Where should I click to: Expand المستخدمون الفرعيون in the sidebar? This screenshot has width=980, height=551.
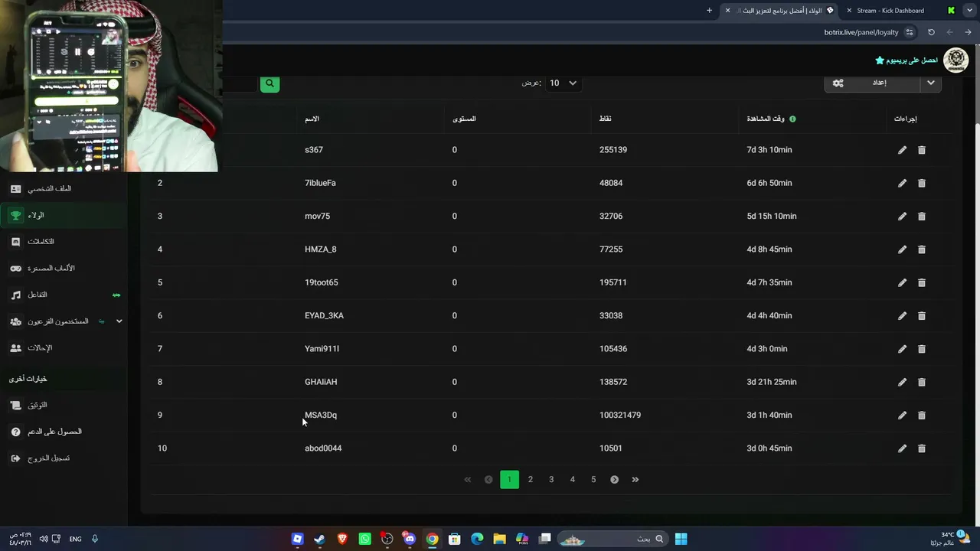[x=64, y=321]
